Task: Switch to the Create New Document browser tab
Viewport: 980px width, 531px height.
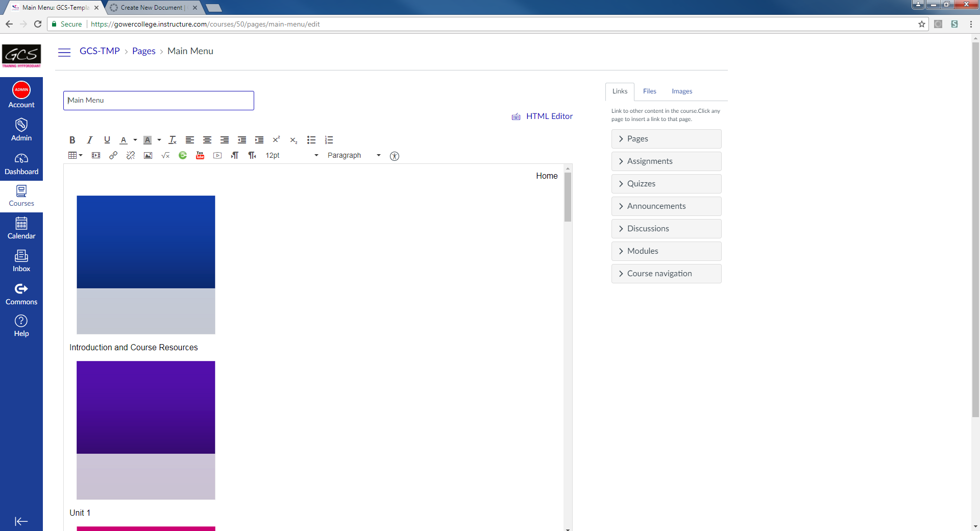Action: [152, 8]
